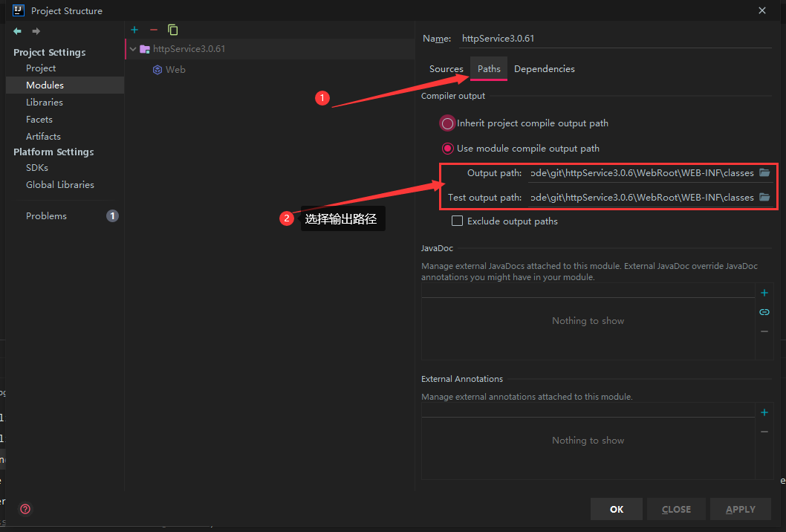
Task: Confirm settings with the OK button
Action: pyautogui.click(x=616, y=509)
